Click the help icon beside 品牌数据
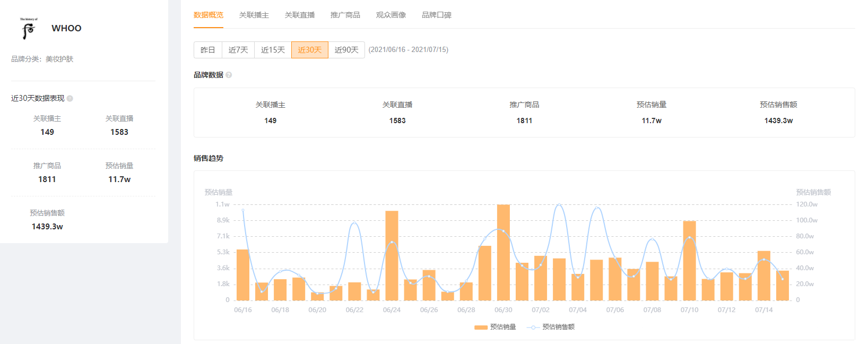The height and width of the screenshot is (344, 868). tap(229, 75)
